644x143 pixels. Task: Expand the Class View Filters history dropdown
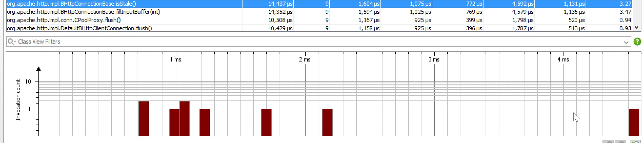pyautogui.click(x=626, y=42)
